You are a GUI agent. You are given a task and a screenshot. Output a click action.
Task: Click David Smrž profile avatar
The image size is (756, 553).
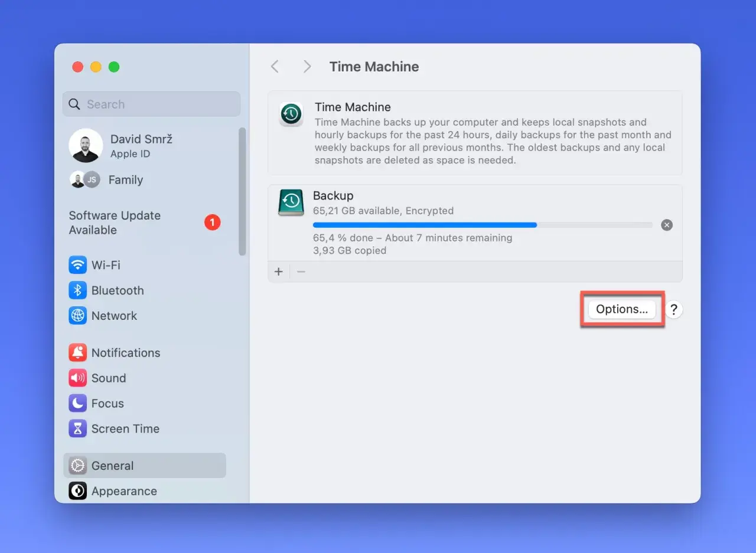pyautogui.click(x=86, y=146)
